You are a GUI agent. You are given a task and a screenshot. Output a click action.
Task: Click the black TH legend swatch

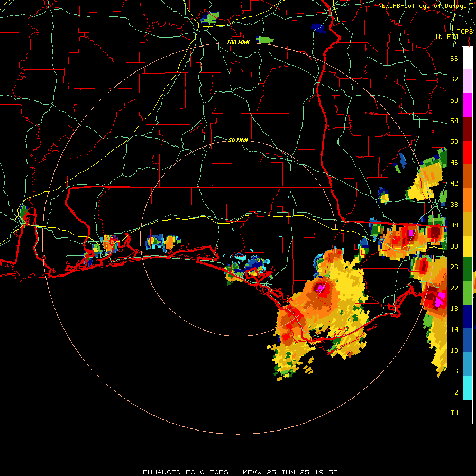click(x=467, y=411)
